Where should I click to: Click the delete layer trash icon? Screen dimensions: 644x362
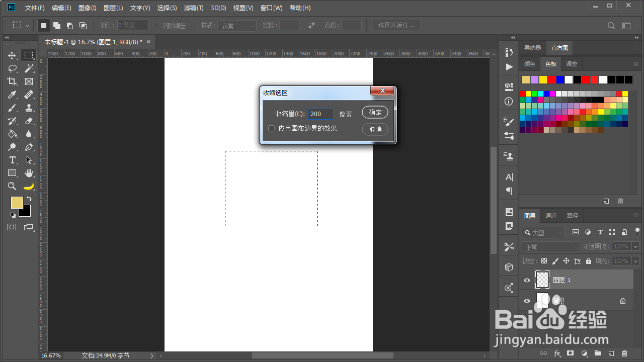pyautogui.click(x=625, y=353)
